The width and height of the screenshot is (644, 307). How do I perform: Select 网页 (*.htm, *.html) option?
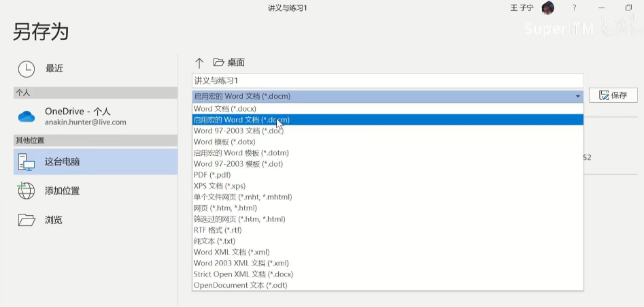coord(388,208)
